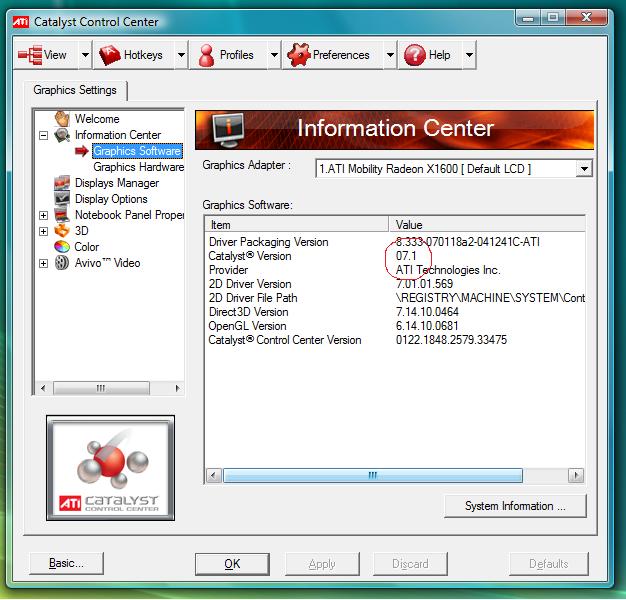This screenshot has width=626, height=600.
Task: Select the OpenGL Version row
Action: pyautogui.click(x=395, y=326)
